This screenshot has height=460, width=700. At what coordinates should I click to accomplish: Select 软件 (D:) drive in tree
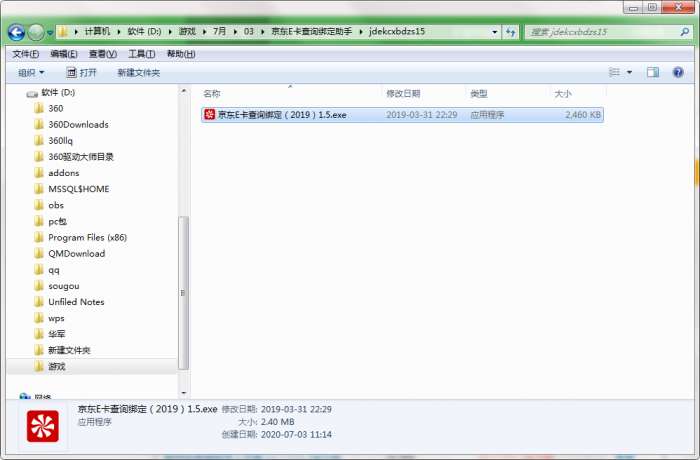pos(58,92)
